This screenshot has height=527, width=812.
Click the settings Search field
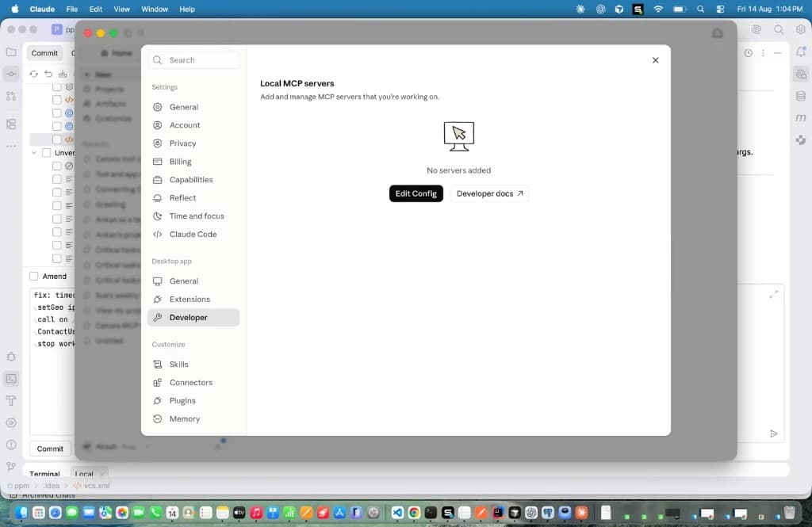(x=193, y=60)
